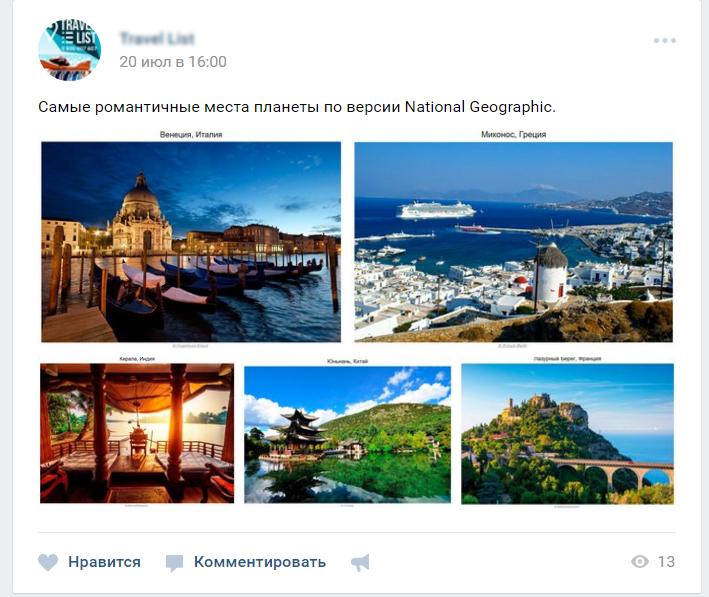The image size is (709, 597).
Task: Open the Mykonos harbor photo
Action: click(513, 242)
